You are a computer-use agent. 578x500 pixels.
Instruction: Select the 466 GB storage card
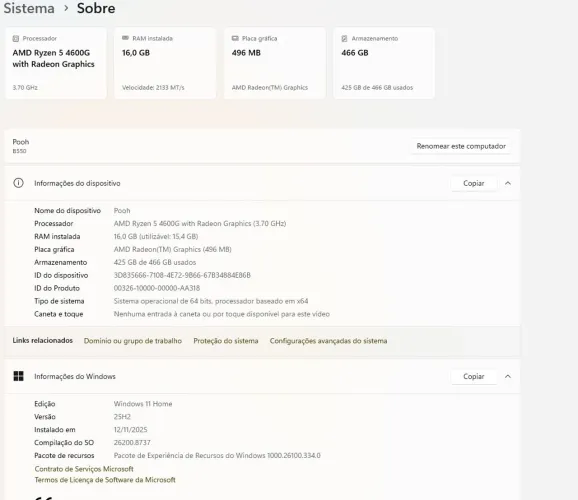pos(384,63)
